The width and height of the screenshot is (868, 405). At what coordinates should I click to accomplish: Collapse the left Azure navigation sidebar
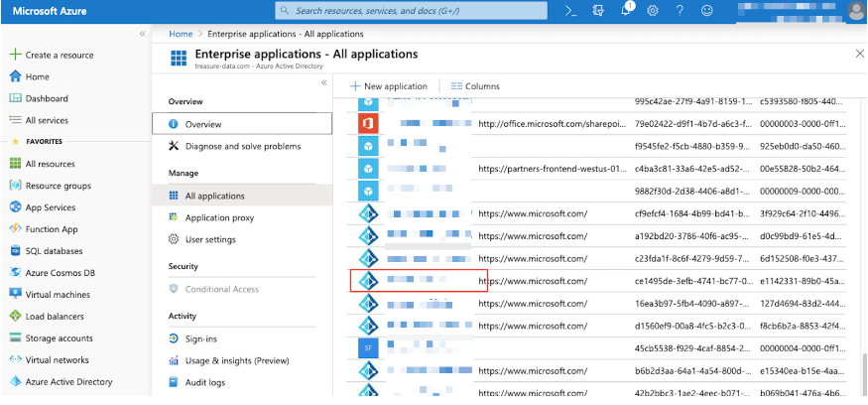[142, 34]
